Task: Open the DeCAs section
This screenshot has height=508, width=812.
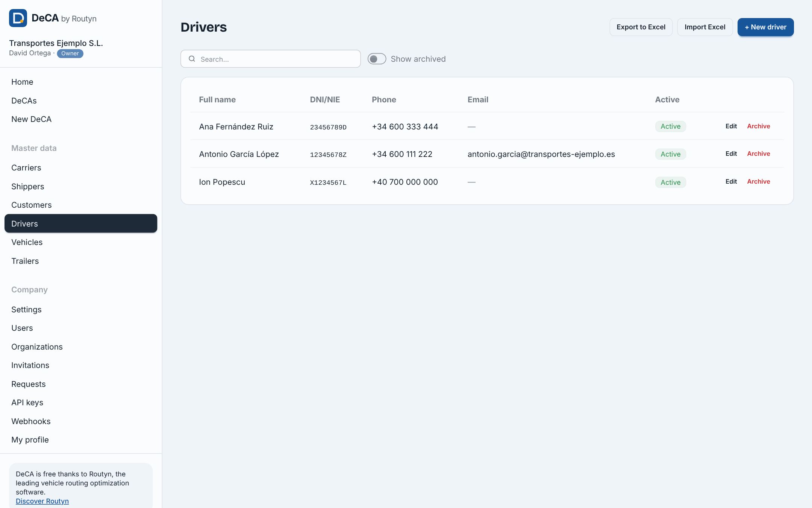Action: (x=81, y=100)
